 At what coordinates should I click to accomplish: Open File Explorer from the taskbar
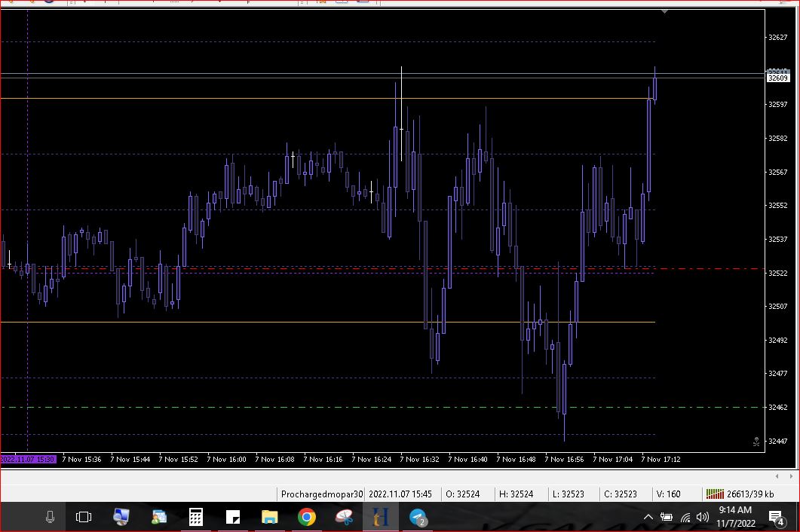(269, 517)
